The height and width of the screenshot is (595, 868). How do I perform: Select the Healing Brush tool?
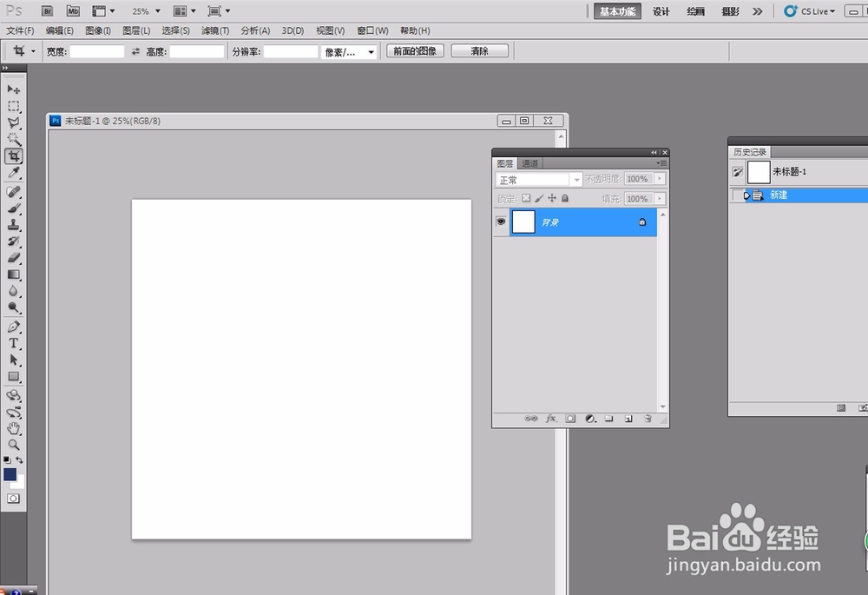point(13,192)
